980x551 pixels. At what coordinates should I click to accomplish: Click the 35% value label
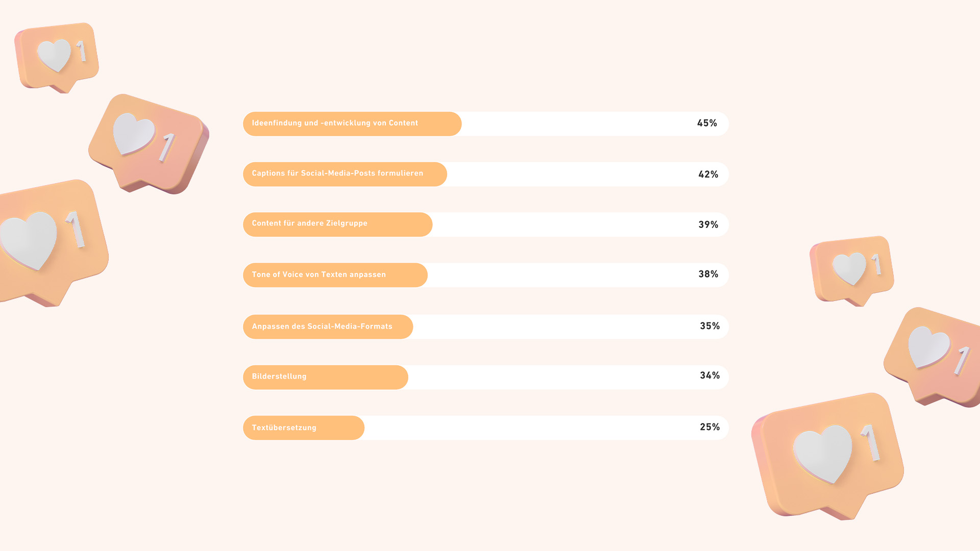pos(709,325)
